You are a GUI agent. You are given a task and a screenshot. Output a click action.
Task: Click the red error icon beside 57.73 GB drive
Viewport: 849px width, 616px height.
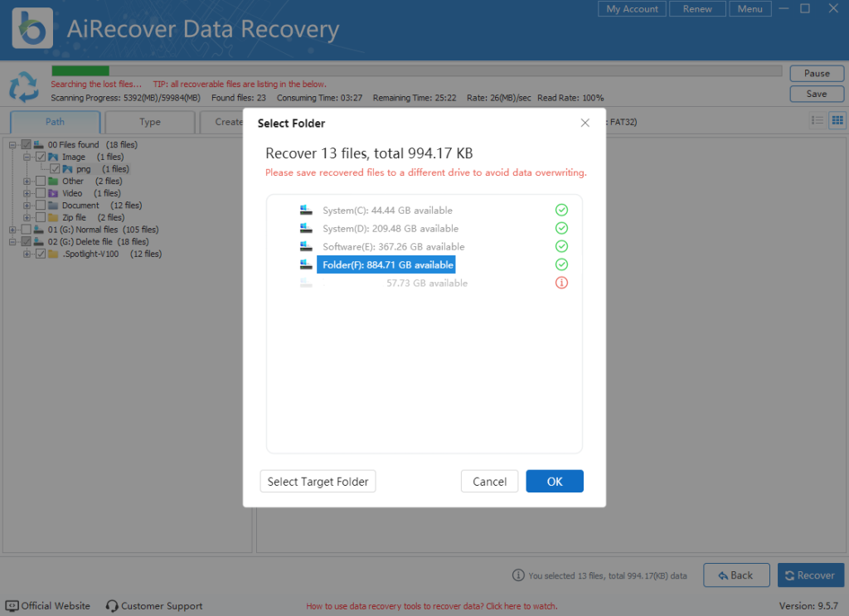(561, 282)
